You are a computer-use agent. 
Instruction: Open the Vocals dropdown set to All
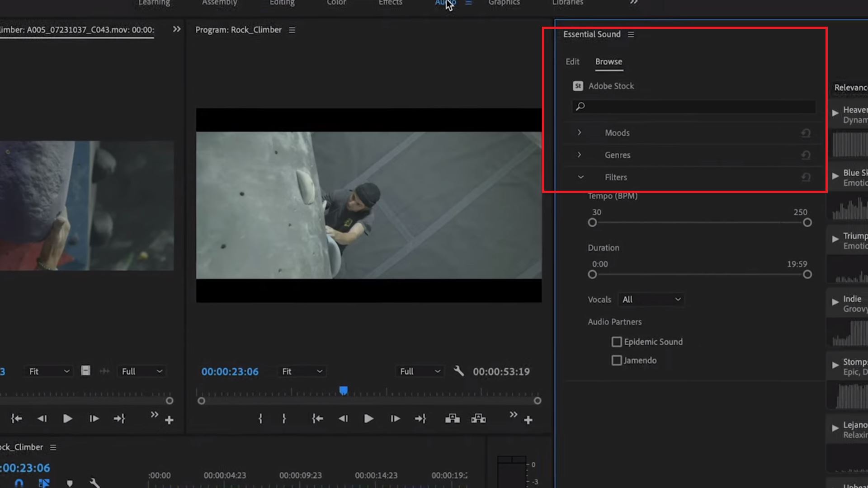coord(651,299)
